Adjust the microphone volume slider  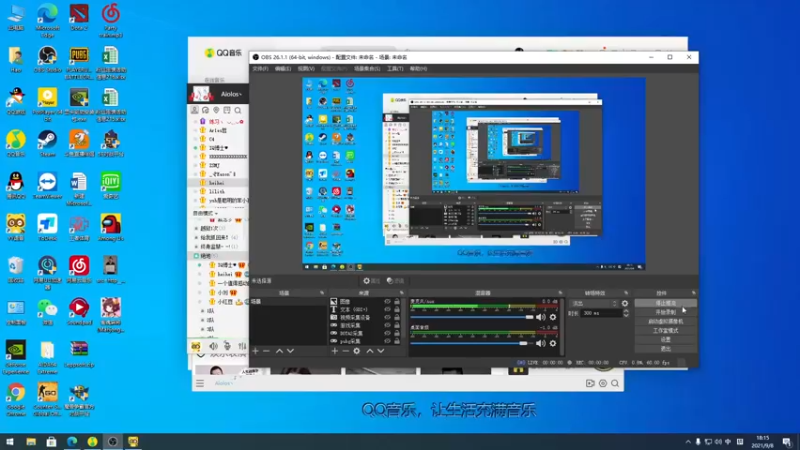[472, 317]
